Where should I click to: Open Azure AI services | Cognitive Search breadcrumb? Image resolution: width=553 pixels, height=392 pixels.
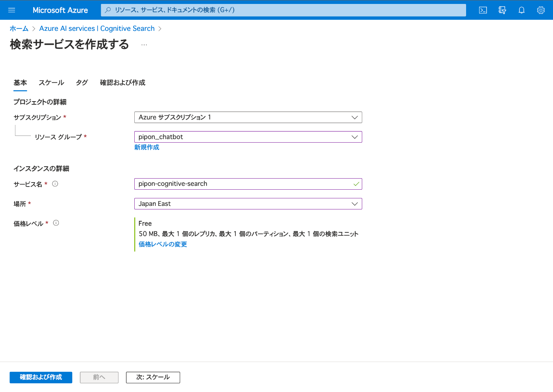point(97,28)
